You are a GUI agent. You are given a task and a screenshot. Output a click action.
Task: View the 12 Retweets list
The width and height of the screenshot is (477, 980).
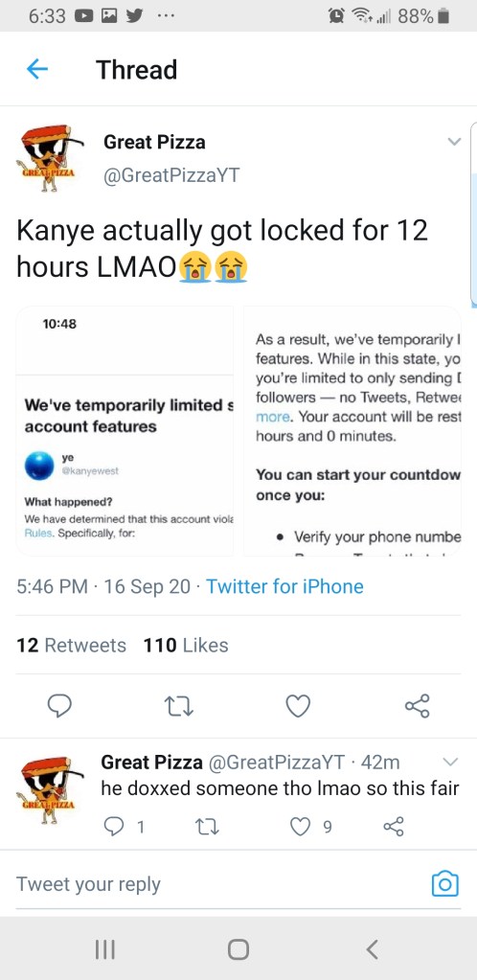(x=71, y=645)
